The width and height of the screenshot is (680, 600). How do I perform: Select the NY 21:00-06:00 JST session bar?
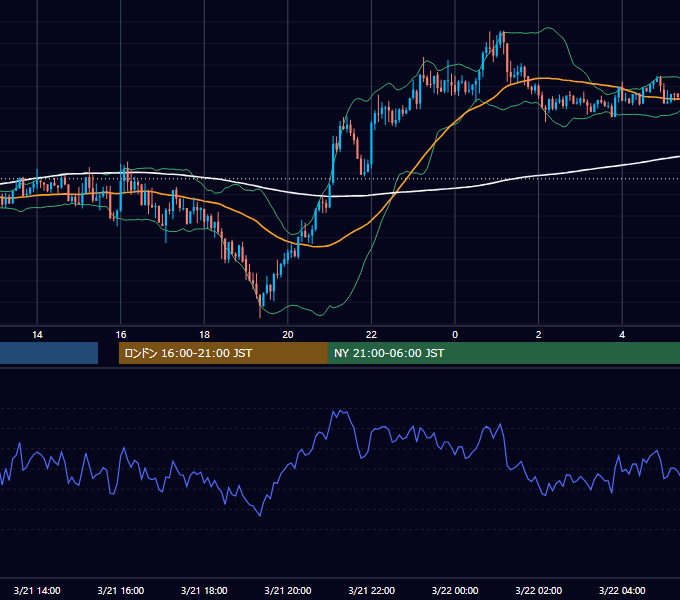pyautogui.click(x=504, y=353)
